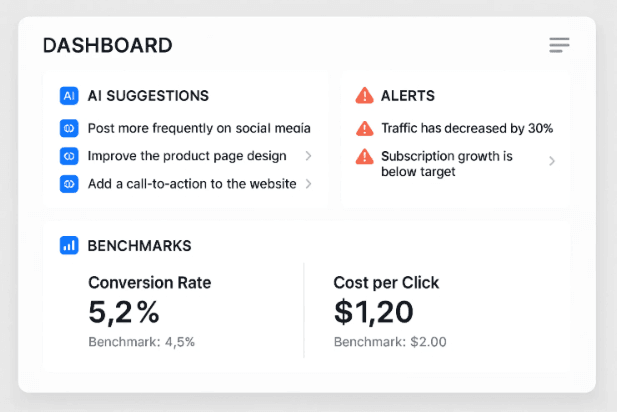This screenshot has height=412, width=617.
Task: Expand the Improve the product page chevron
Action: 308,156
